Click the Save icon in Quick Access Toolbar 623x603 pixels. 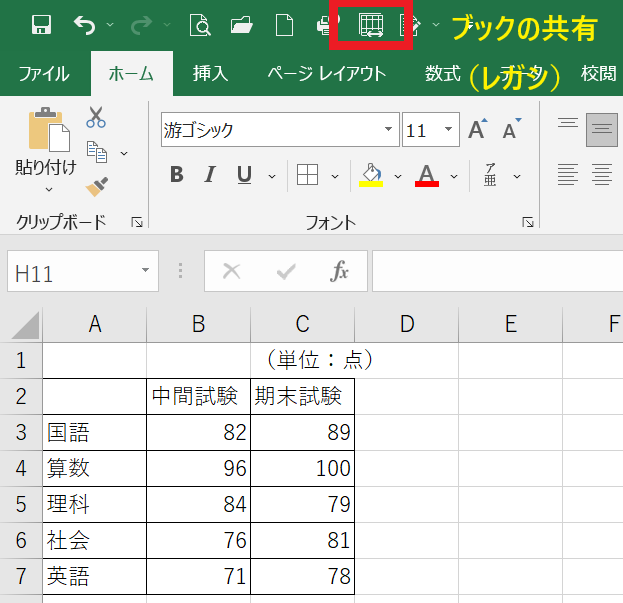click(x=41, y=25)
